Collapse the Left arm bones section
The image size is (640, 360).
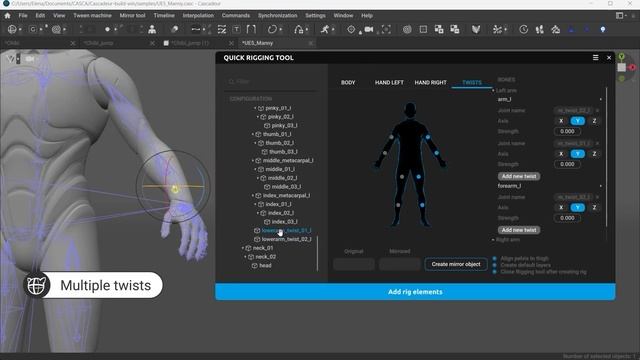coord(493,91)
